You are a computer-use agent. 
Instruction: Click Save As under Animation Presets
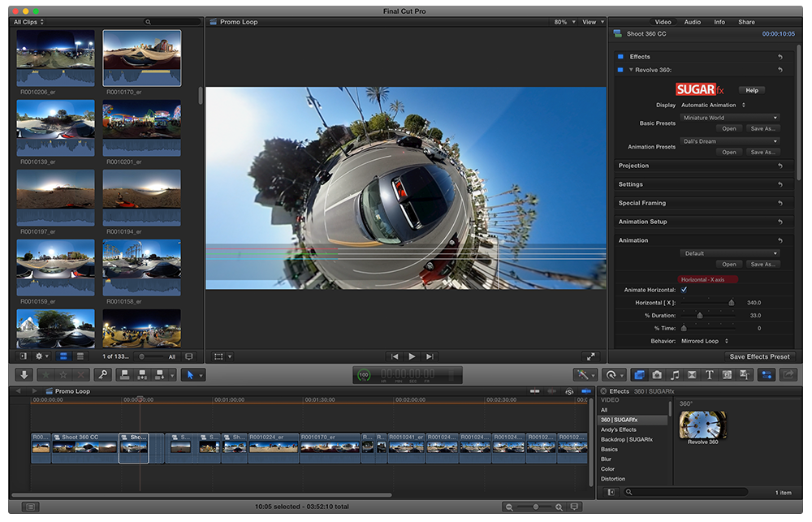pos(762,153)
